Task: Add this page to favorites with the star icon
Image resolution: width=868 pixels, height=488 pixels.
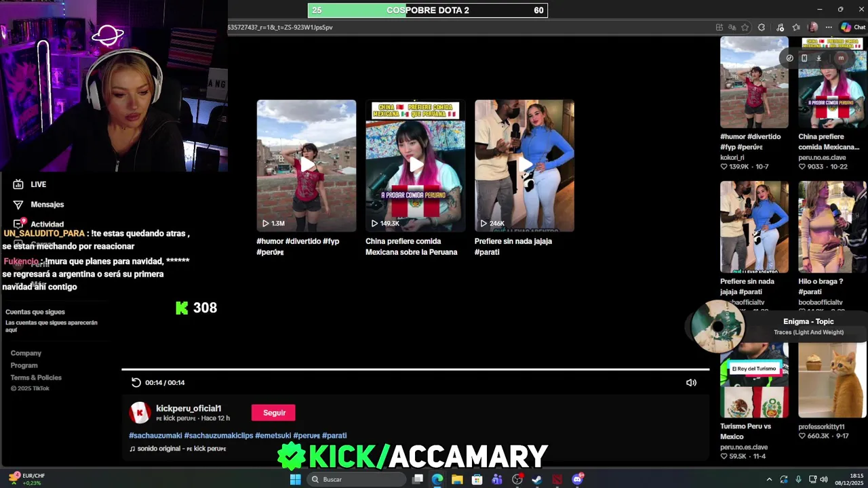Action: [x=745, y=27]
